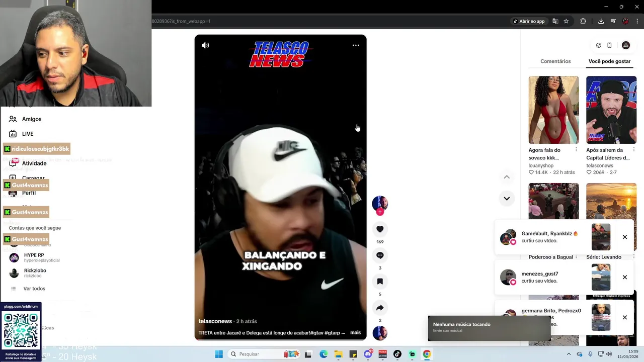Open the telasconews author link in suggestions
The image size is (644, 362).
click(600, 165)
